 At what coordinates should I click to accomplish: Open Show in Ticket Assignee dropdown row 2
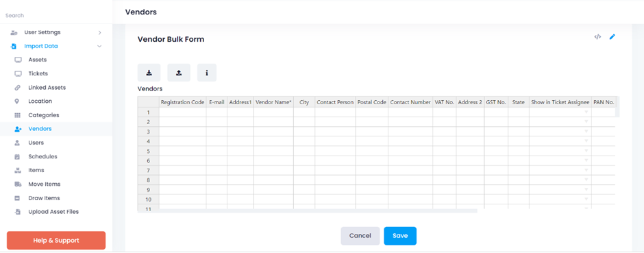586,121
